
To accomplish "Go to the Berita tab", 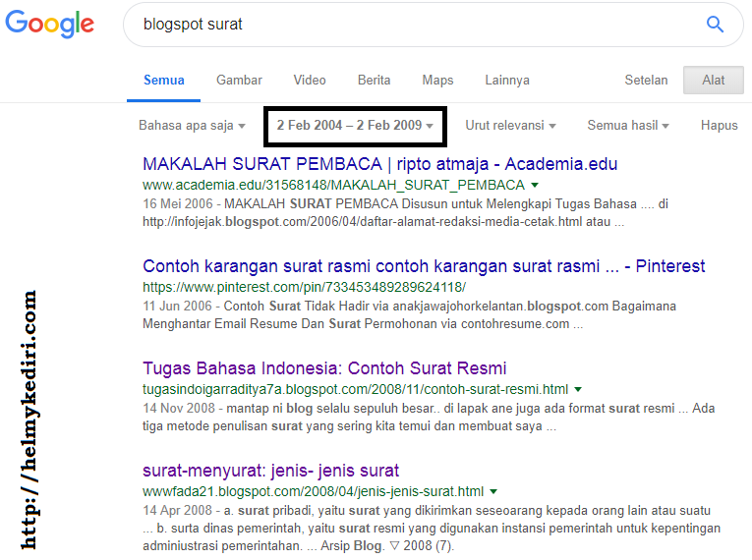I will 374,80.
